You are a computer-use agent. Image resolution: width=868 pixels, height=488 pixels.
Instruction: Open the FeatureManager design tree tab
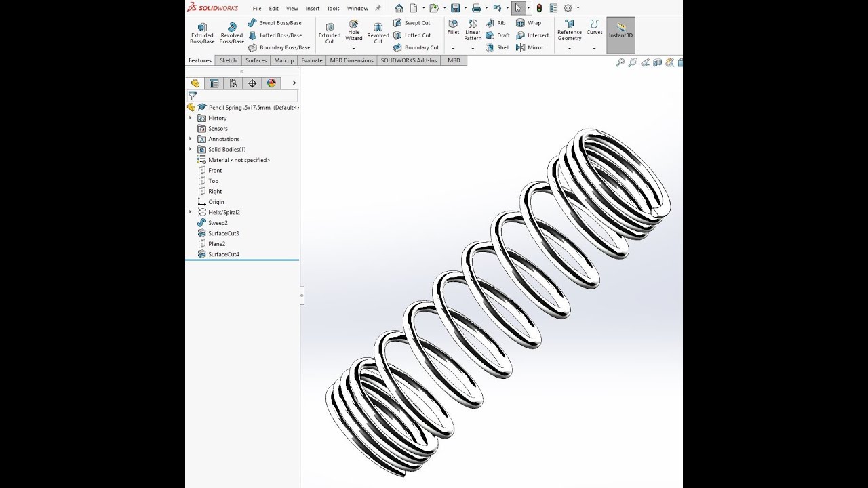195,83
